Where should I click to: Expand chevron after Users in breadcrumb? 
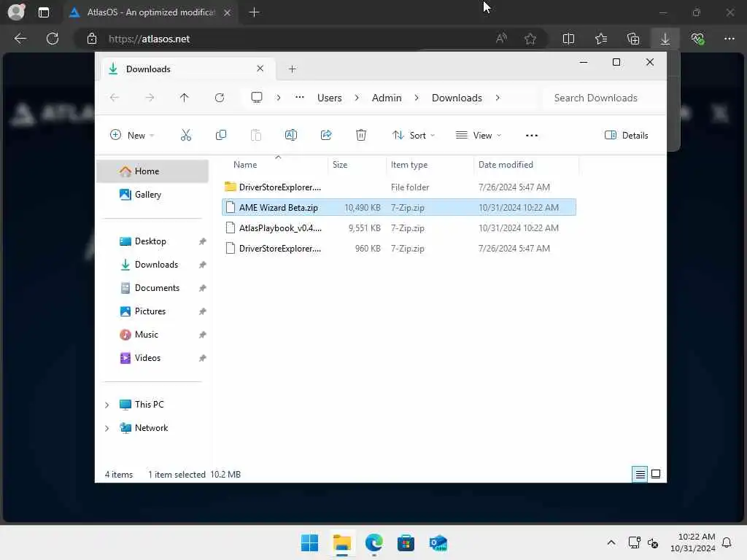(x=357, y=98)
